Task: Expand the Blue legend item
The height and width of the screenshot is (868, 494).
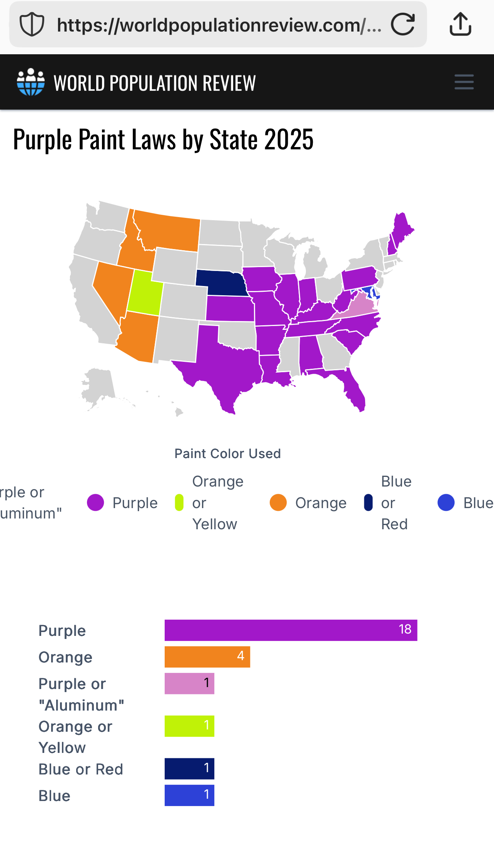Action: click(466, 502)
